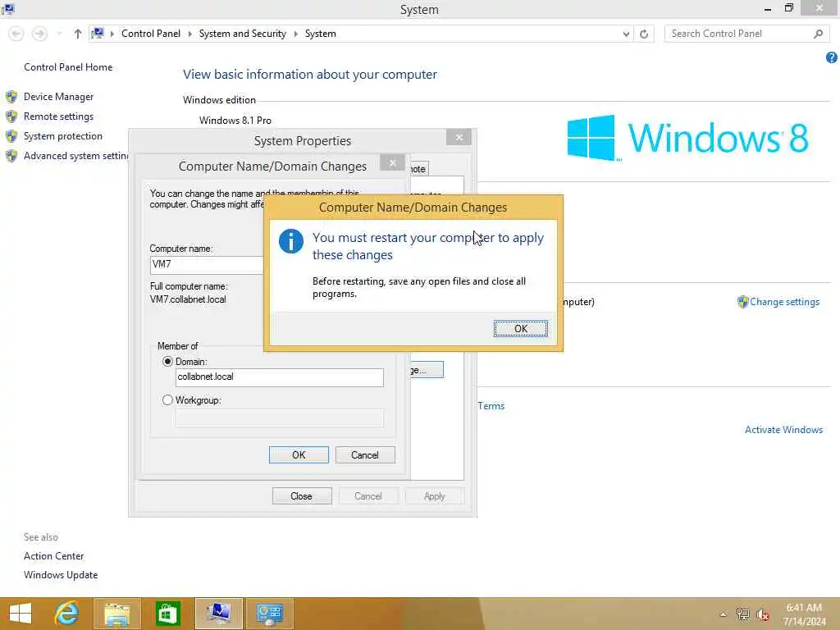Open File Explorer from the taskbar
This screenshot has width=840, height=630.
point(117,614)
